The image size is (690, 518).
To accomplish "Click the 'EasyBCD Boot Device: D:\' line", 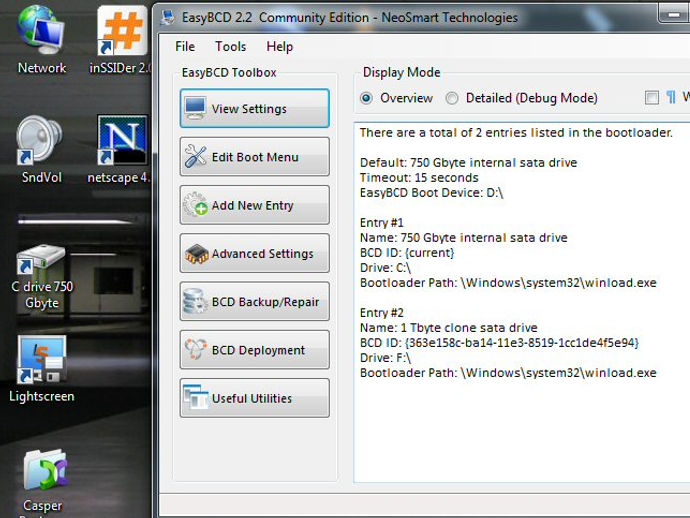I will pos(431,193).
